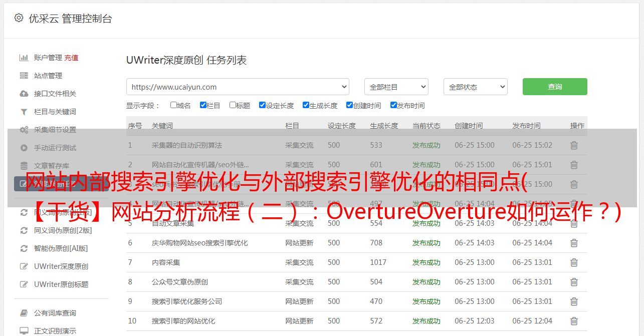
Task: Click the UWriter深度原创 任务列表 heading
Action: [x=186, y=60]
